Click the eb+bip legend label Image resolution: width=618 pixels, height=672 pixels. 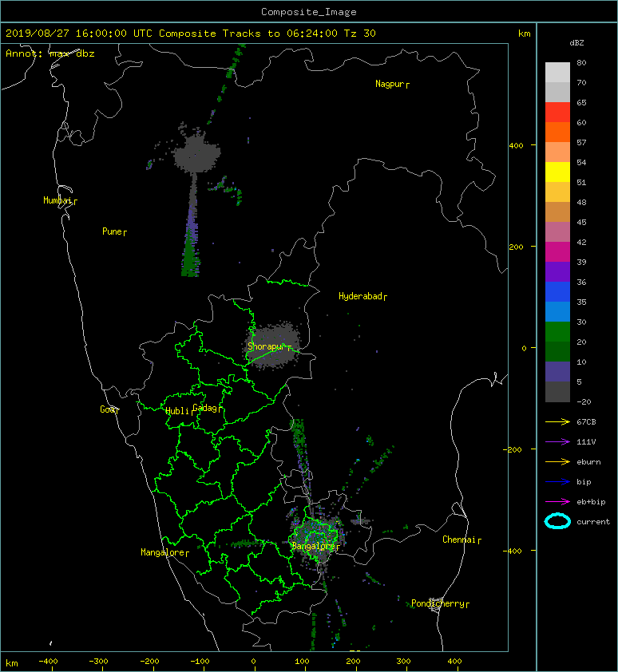591,502
